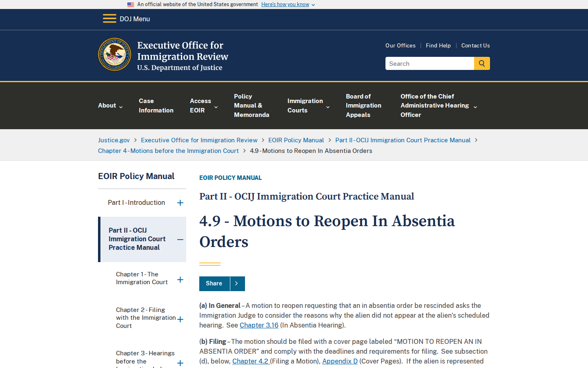
Task: Expand Chapter 3 - Hearings sidebar item
Action: (x=180, y=363)
